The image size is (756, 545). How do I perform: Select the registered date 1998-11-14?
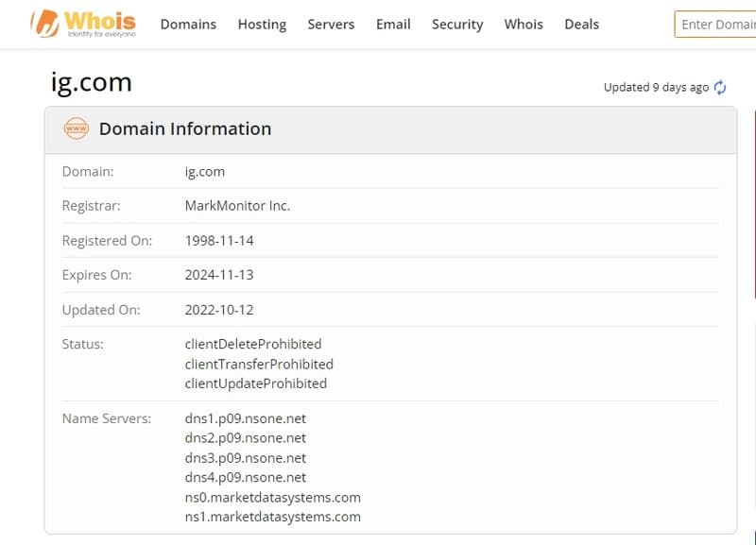click(219, 241)
